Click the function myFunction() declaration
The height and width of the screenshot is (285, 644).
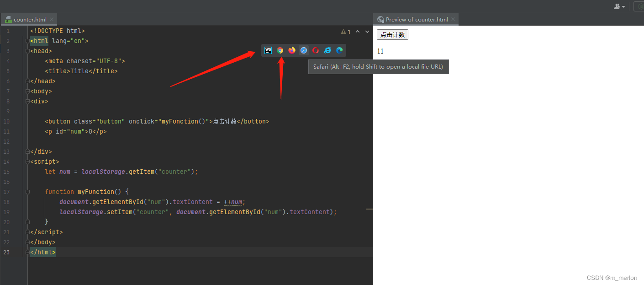tap(87, 192)
